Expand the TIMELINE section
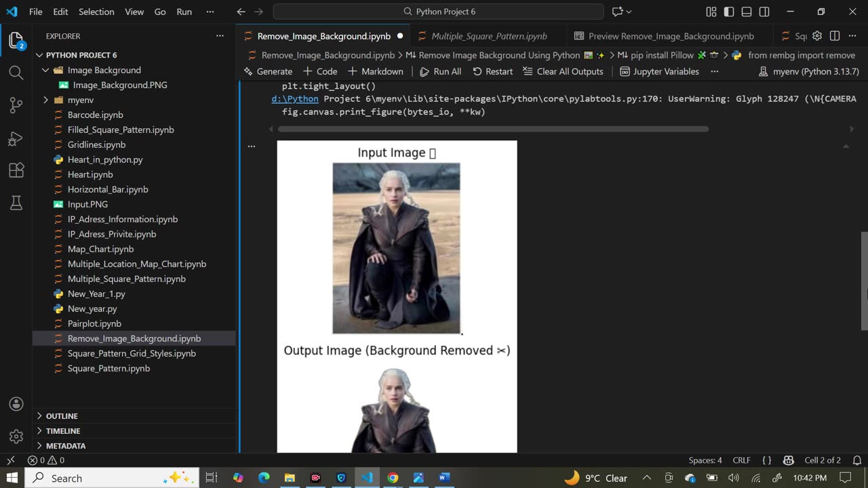 134,430
